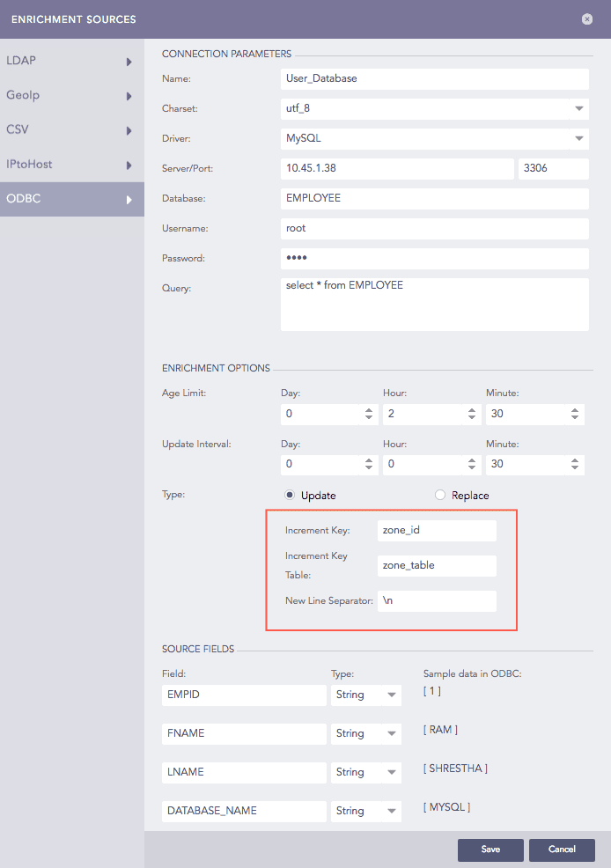The image size is (611, 868).
Task: Save the ODBC enrichment source
Action: (490, 850)
